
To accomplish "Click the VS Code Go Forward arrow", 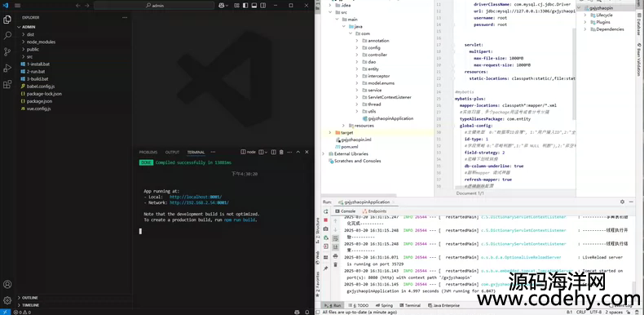I will click(x=87, y=6).
